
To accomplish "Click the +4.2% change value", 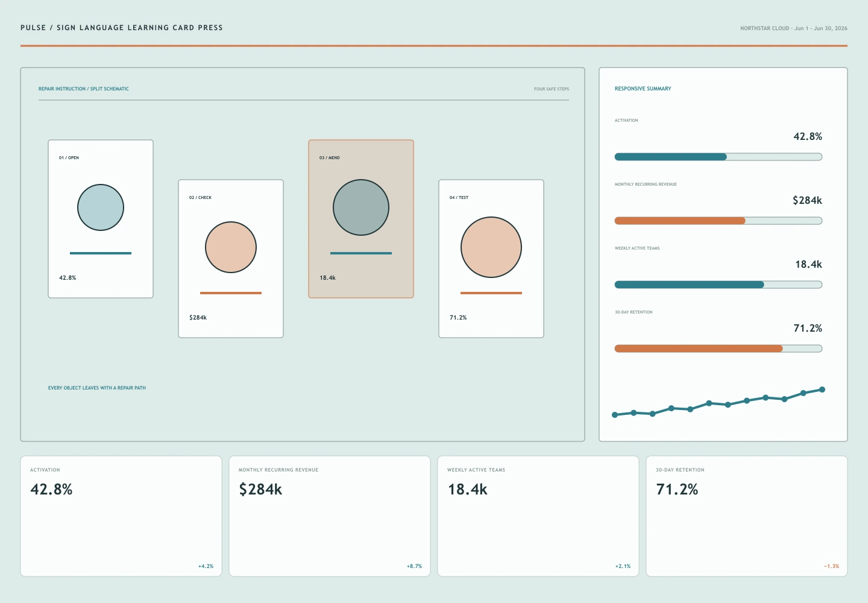I will 206,566.
